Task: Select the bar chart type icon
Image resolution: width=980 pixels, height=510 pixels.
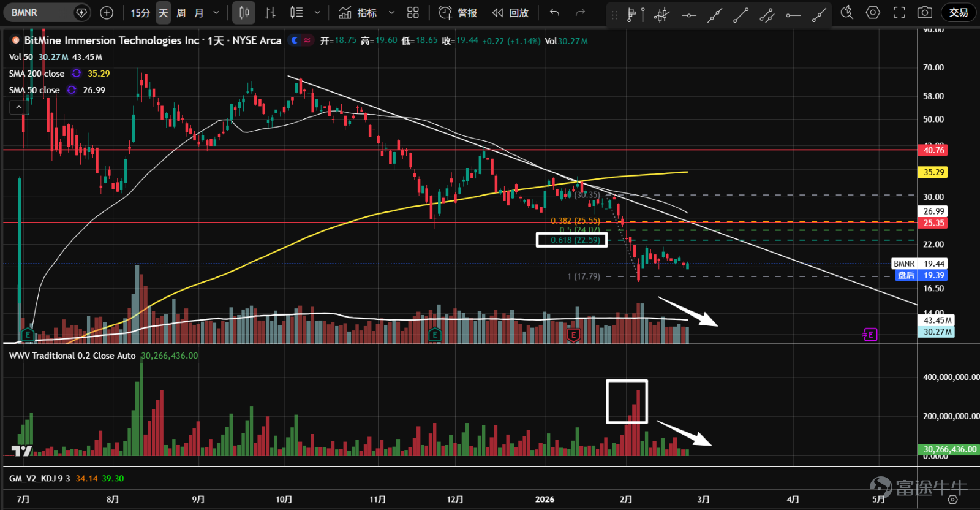Action: pyautogui.click(x=270, y=12)
